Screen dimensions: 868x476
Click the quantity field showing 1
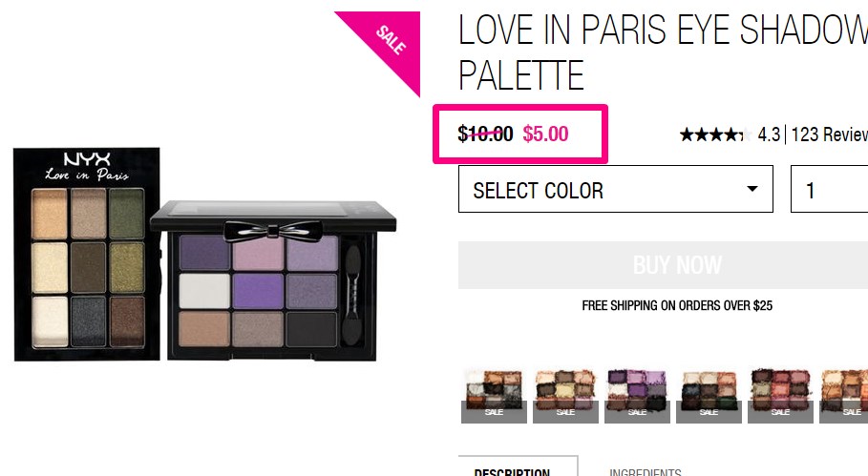point(829,189)
